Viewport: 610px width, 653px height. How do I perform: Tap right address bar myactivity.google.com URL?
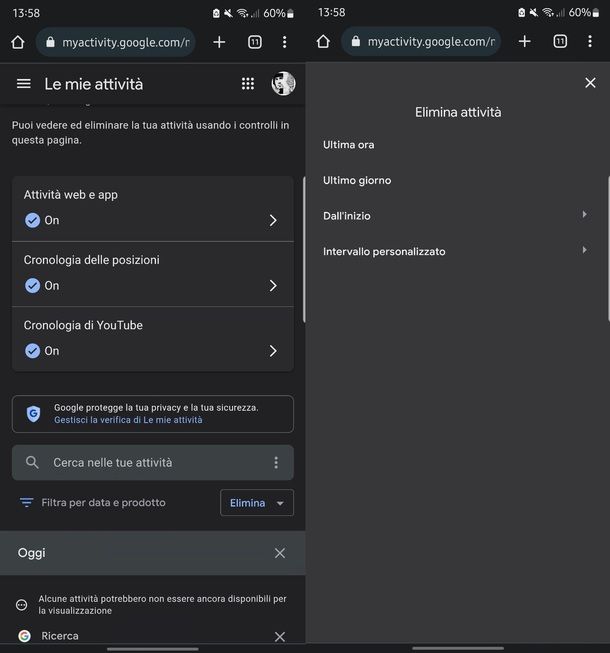click(431, 42)
